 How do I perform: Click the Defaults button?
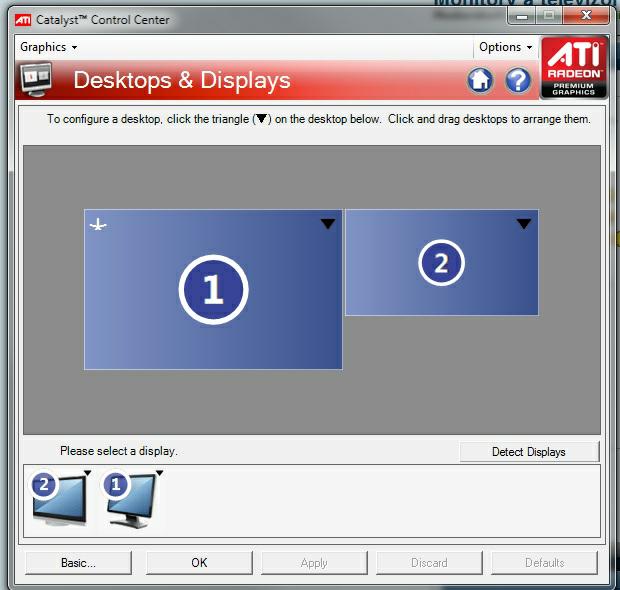[x=544, y=563]
